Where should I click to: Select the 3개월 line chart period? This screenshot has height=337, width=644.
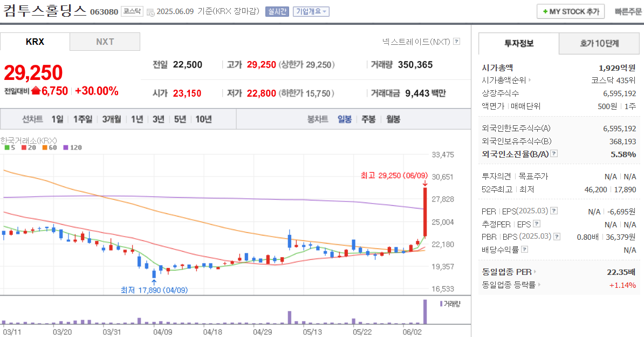tap(111, 119)
